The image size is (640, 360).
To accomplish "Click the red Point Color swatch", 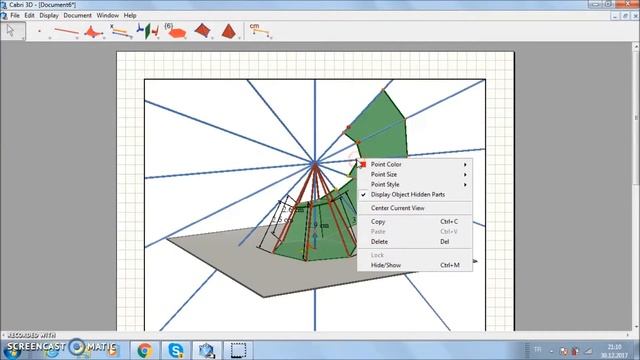I will (x=363, y=164).
